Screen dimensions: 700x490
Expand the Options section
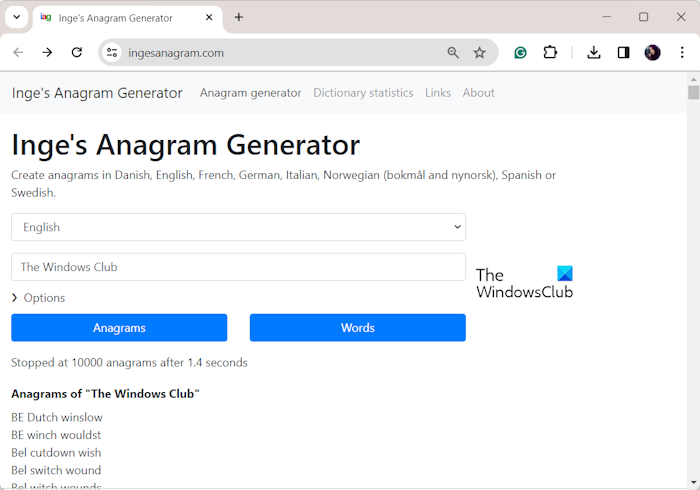[39, 298]
